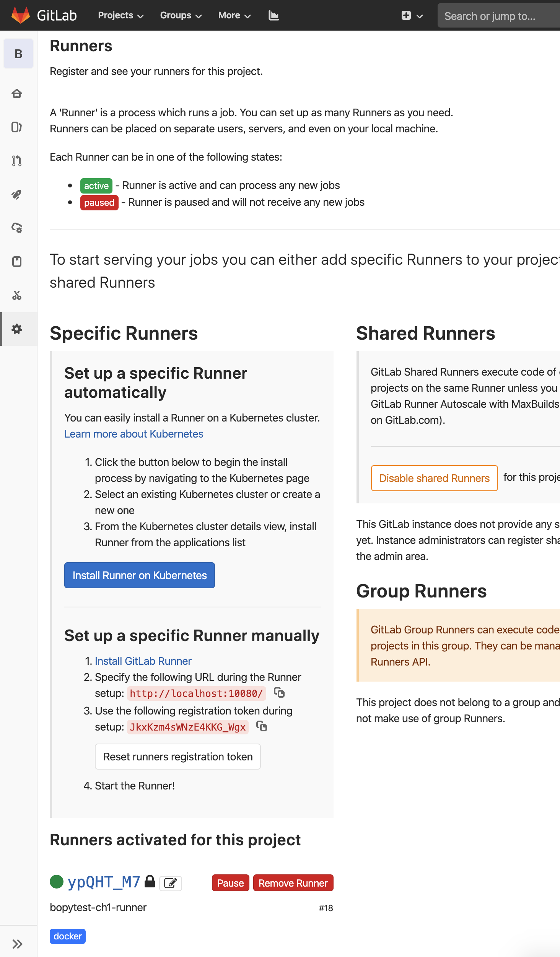
Task: Click the Group Runners heading
Action: click(x=422, y=591)
